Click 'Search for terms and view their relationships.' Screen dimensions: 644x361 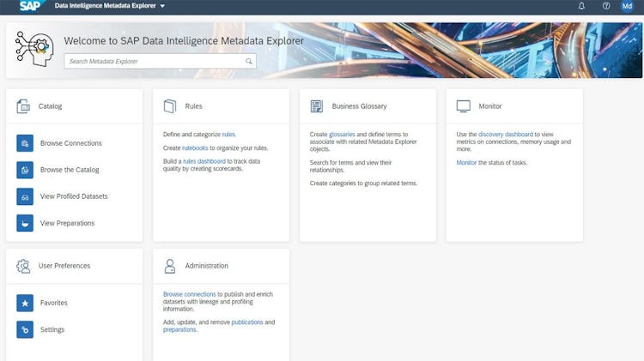350,166
